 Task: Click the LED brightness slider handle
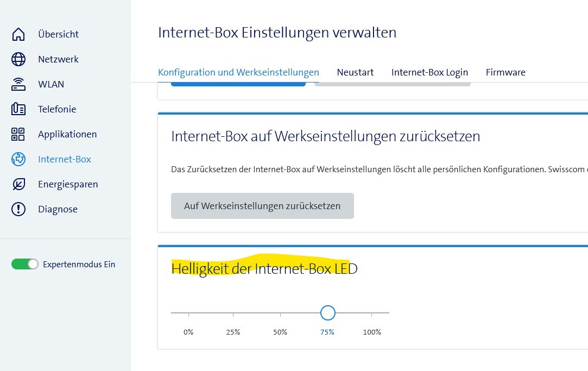pos(327,313)
